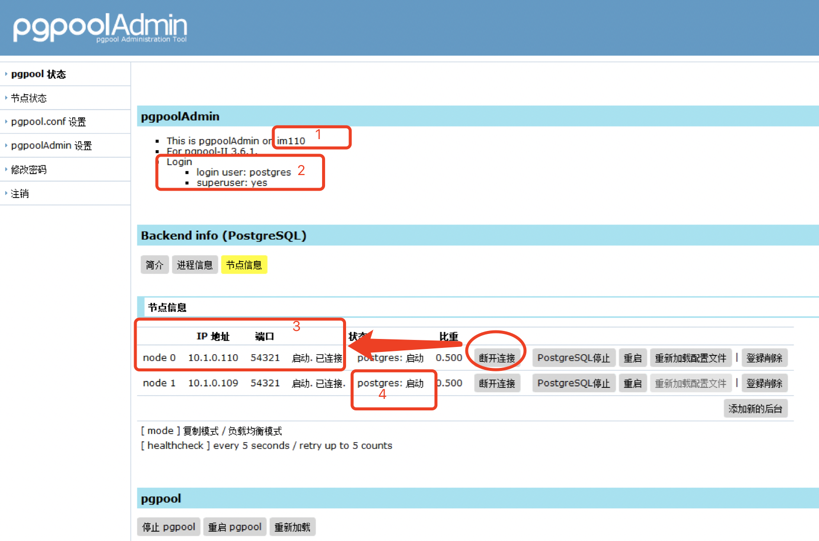The image size is (819, 541).
Task: Click PostgreSQL停止 for node 1
Action: (x=574, y=383)
